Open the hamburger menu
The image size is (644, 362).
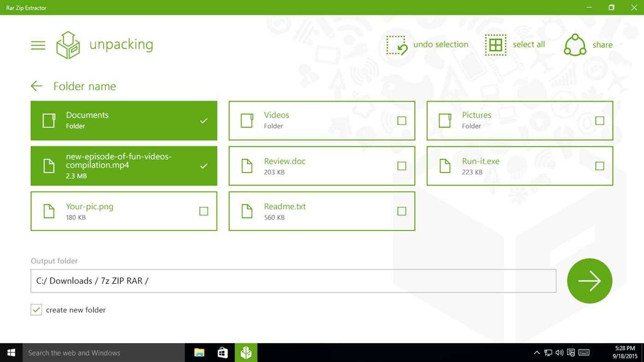38,45
